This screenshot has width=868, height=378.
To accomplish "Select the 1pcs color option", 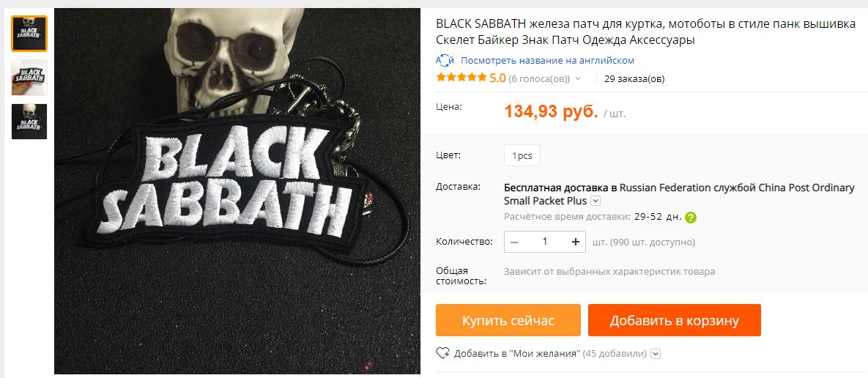I will (x=522, y=155).
